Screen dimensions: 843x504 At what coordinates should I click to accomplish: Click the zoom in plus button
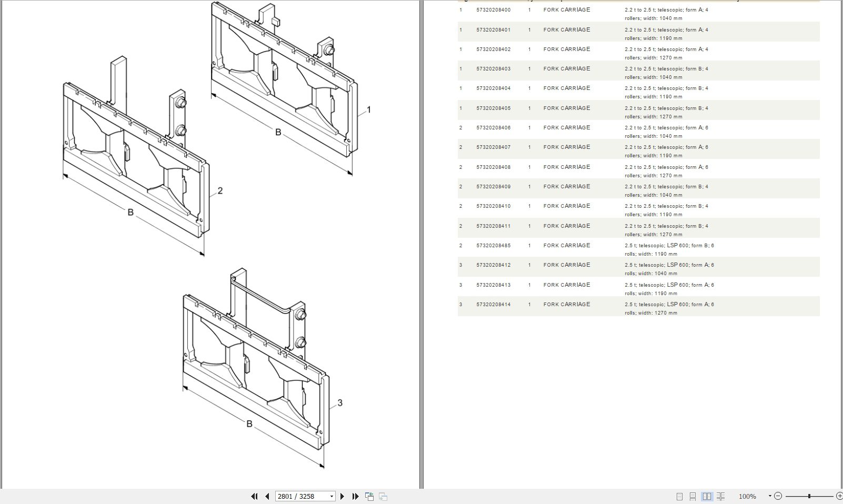click(839, 496)
